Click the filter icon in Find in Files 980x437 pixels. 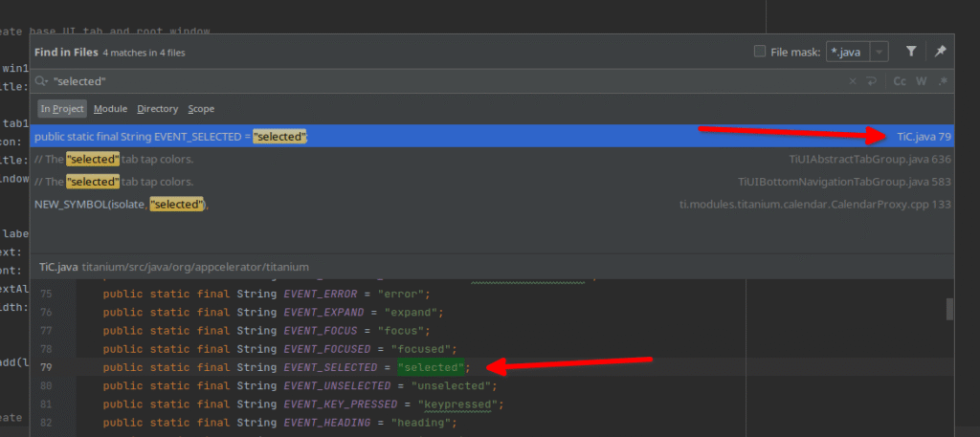coord(911,52)
